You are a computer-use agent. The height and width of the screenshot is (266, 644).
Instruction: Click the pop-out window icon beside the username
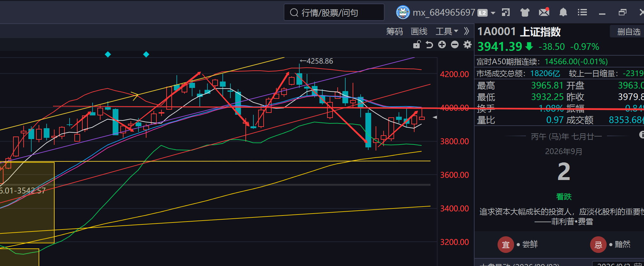[506, 12]
